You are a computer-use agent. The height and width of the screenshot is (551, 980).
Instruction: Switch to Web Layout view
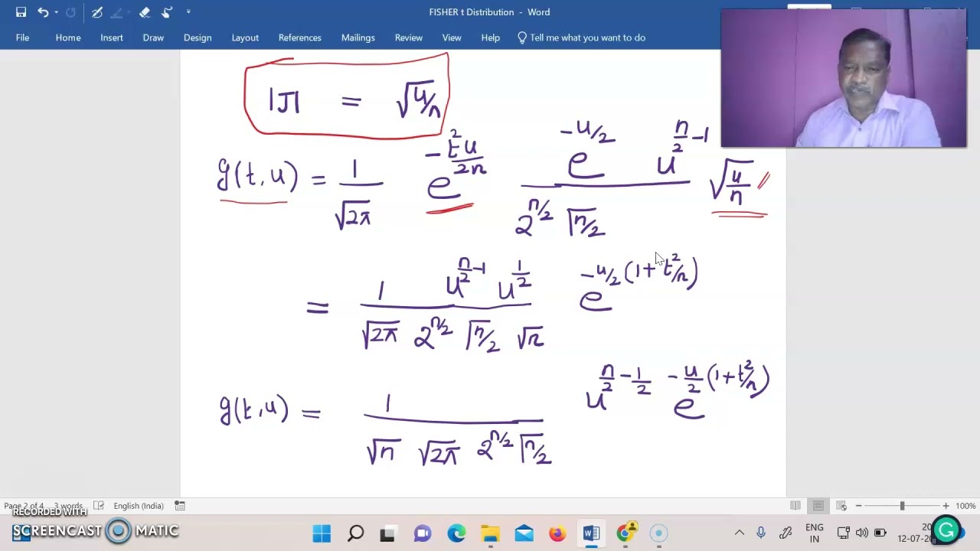tap(841, 506)
